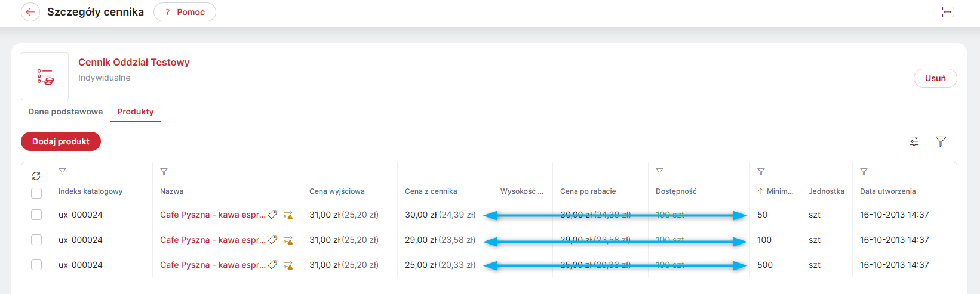Click Cena wyjściowa column header
The height and width of the screenshot is (294, 980).
tap(337, 191)
